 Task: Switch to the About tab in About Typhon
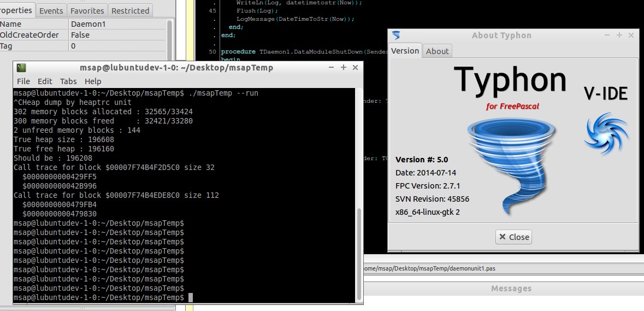point(437,51)
